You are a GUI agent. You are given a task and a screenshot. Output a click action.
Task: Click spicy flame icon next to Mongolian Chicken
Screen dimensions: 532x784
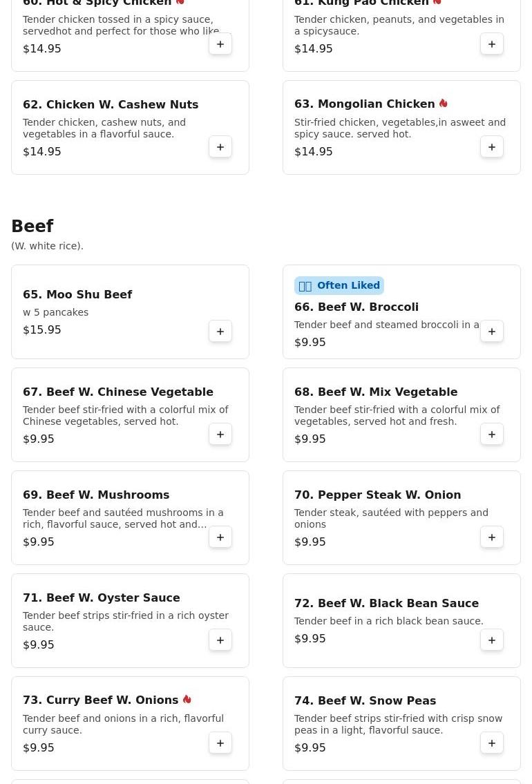[444, 104]
